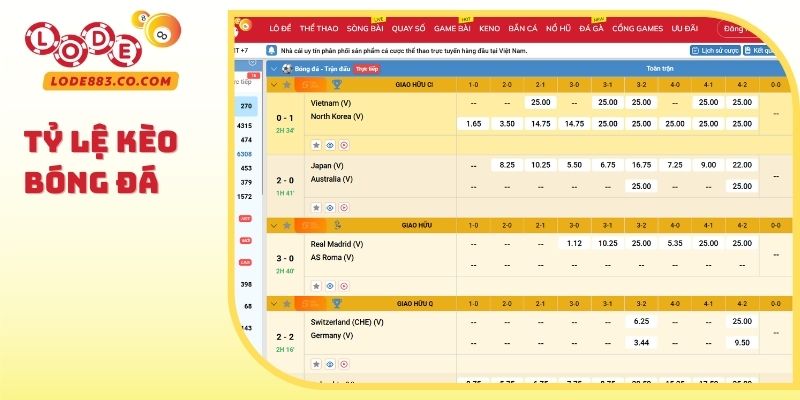Select odds 1.65 for North Korea 1-0

pyautogui.click(x=473, y=123)
